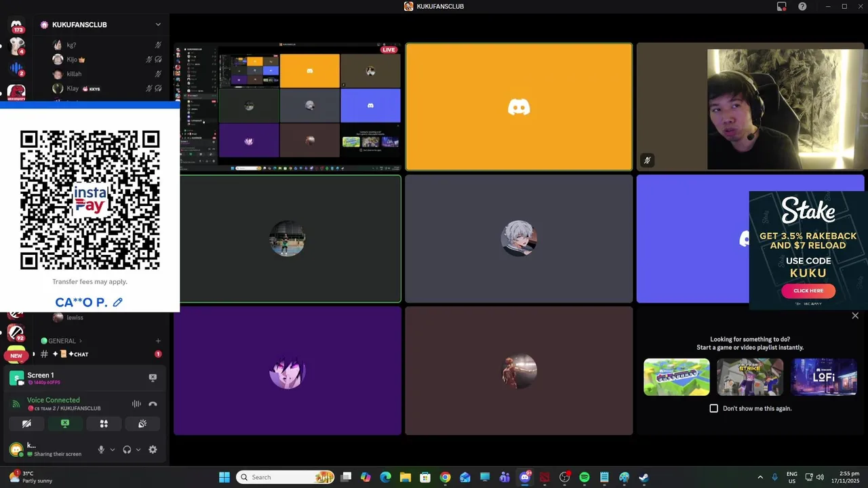Select the white-haired anime avatar tile
868x488 pixels.
tap(519, 239)
